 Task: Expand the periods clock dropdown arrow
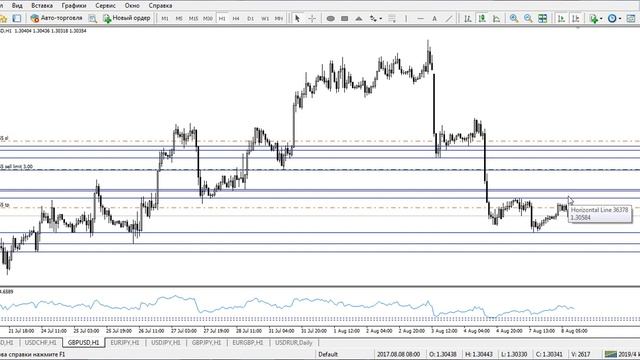(x=620, y=18)
